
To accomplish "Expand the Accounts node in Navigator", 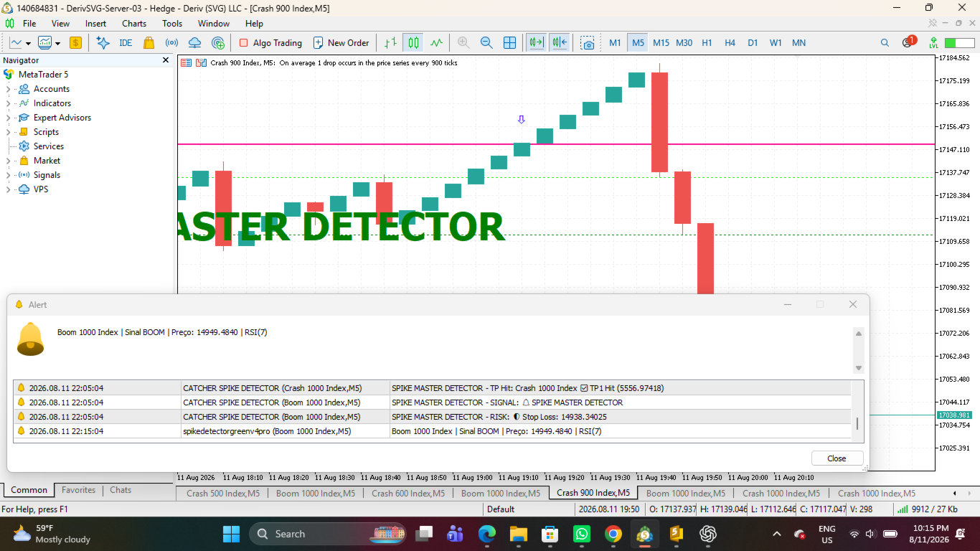I will click(x=9, y=89).
